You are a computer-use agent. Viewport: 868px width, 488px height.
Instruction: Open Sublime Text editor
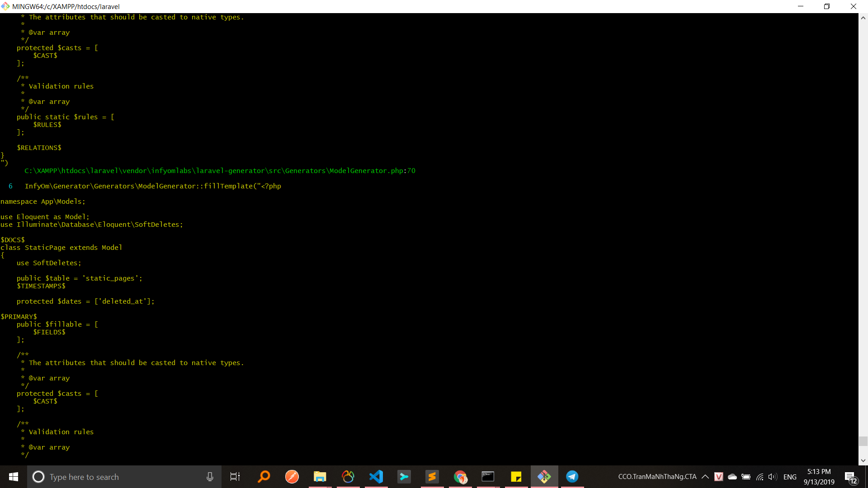tap(432, 476)
